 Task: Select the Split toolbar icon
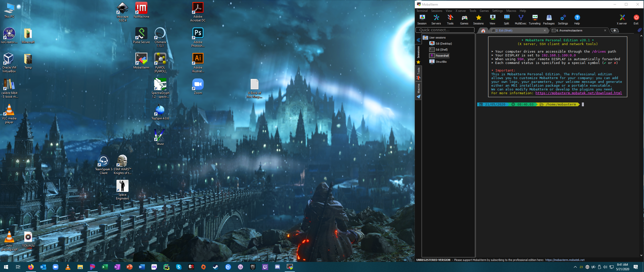[506, 20]
